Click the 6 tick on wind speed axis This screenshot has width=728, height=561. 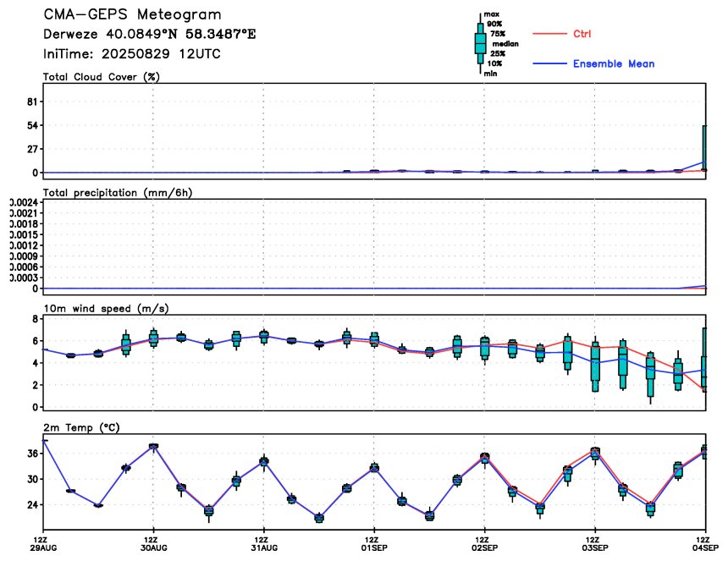(x=36, y=341)
